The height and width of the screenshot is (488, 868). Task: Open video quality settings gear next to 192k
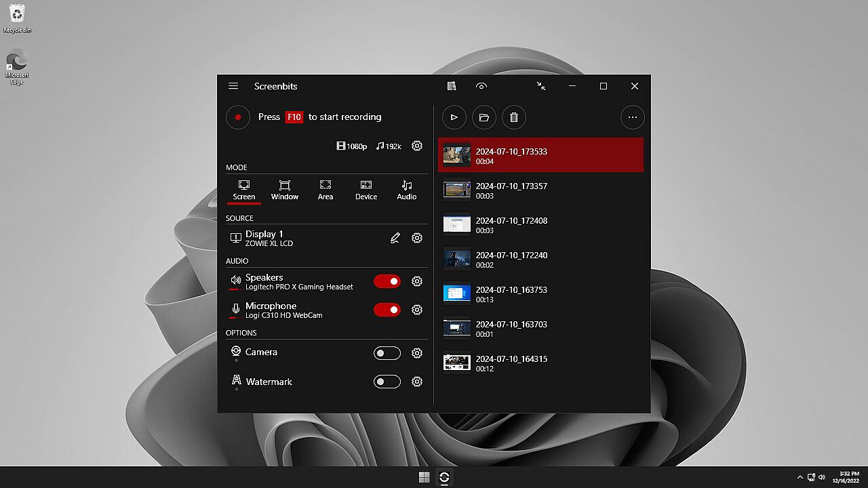[x=417, y=146]
